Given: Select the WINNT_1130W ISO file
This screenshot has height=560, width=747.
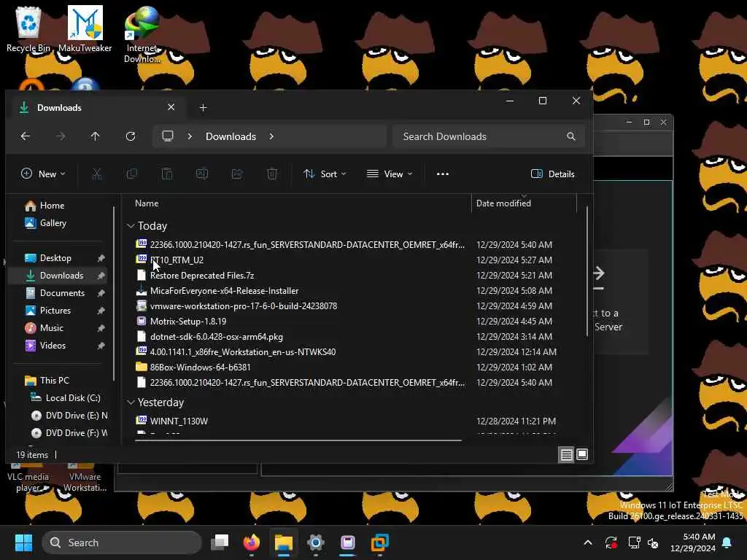Looking at the screenshot, I should pos(179,421).
